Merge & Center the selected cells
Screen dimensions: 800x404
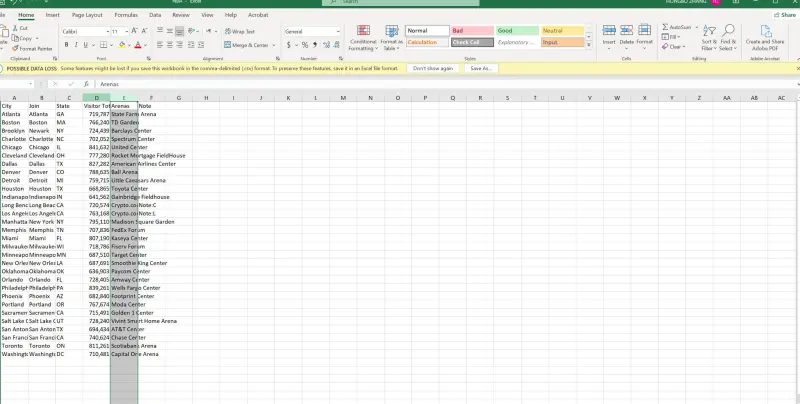(247, 45)
